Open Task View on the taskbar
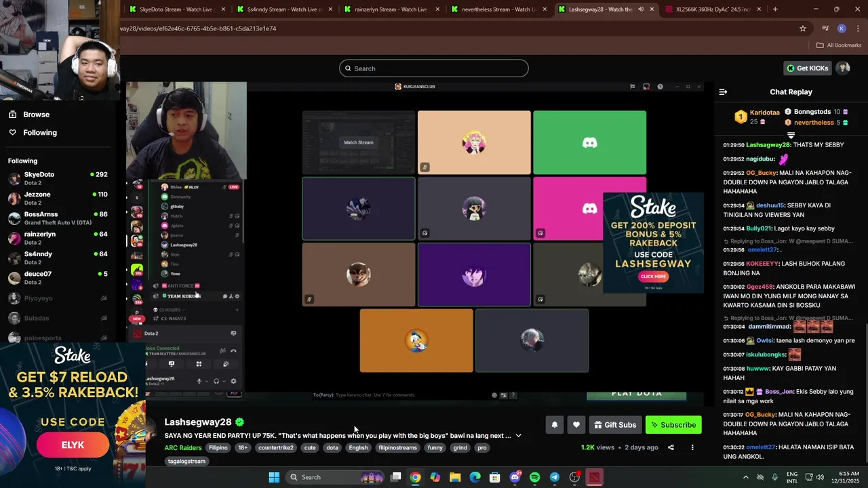The width and height of the screenshot is (868, 488). (396, 477)
